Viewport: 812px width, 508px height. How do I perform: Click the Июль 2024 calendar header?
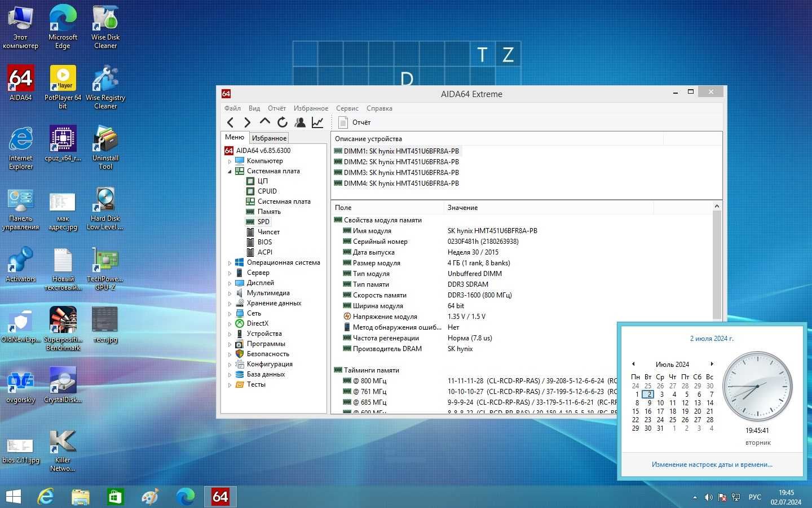coord(672,365)
